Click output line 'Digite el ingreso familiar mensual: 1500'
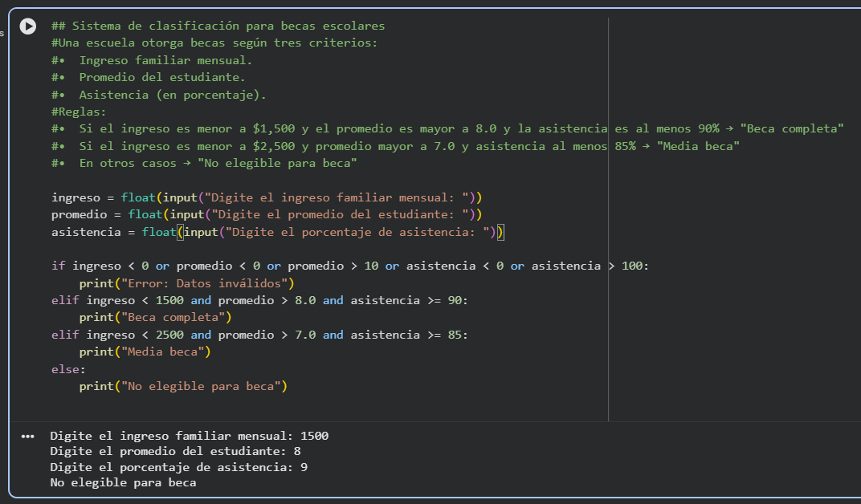Image resolution: width=861 pixels, height=504 pixels. click(x=189, y=436)
